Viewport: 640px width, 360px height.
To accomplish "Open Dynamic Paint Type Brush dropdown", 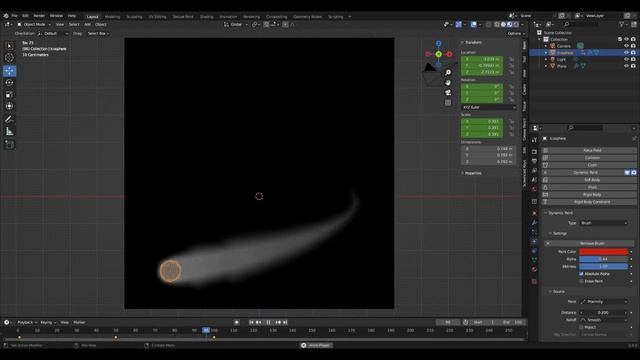I will pyautogui.click(x=603, y=223).
